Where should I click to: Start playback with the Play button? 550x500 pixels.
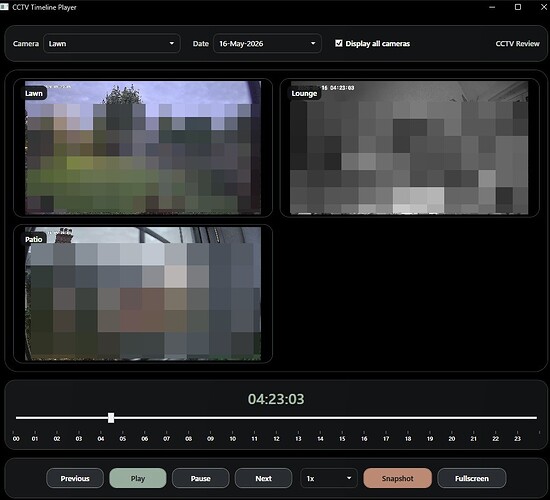click(138, 478)
